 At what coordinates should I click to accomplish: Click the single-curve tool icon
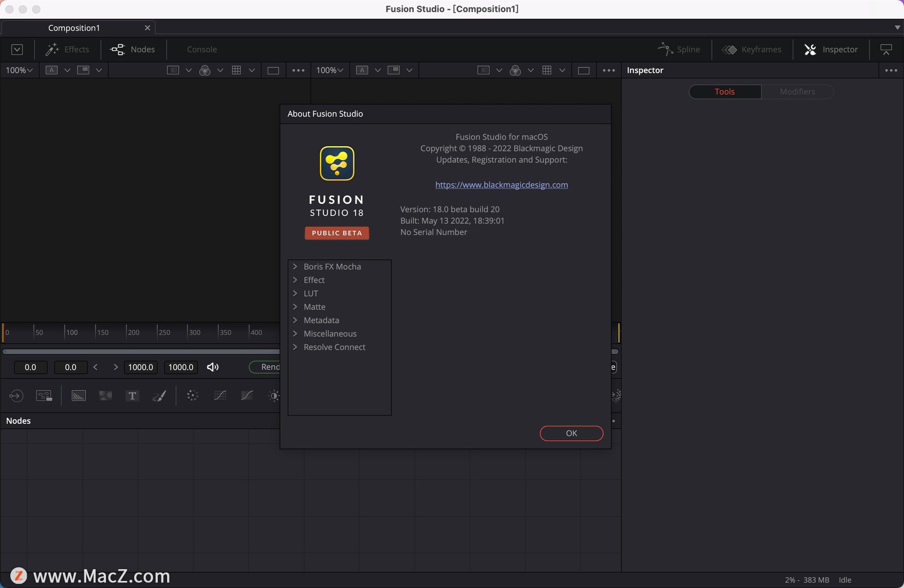coord(247,395)
